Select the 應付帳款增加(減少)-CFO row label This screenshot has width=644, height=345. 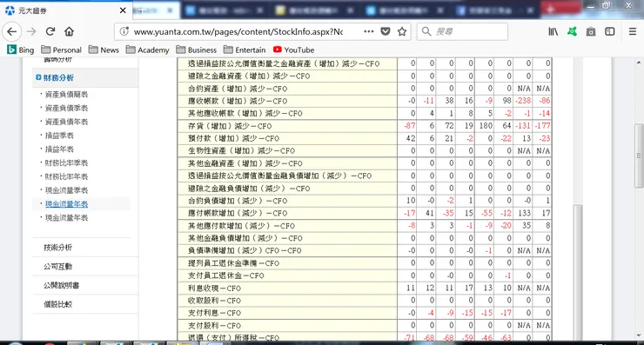point(238,213)
